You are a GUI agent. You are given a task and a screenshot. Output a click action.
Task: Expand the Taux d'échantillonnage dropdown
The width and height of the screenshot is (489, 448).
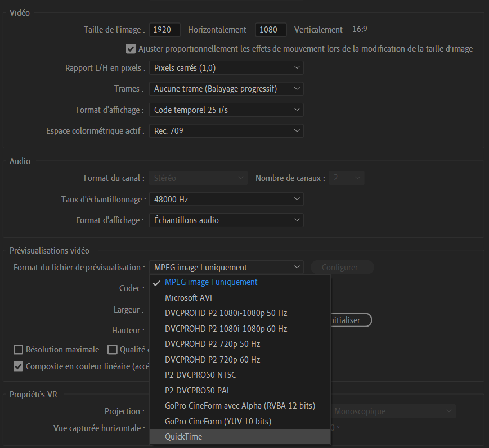pyautogui.click(x=226, y=200)
